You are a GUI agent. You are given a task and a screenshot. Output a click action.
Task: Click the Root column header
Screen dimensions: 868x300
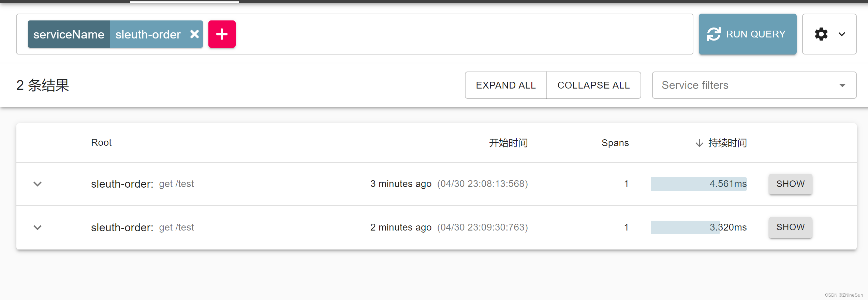coord(101,143)
